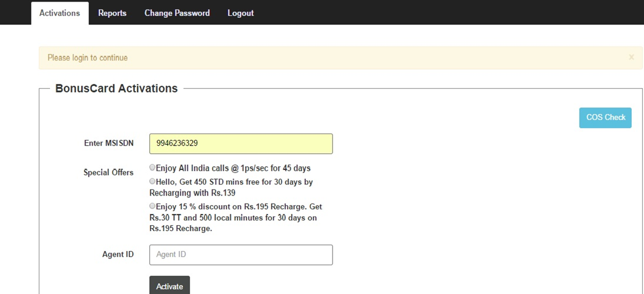644x294 pixels.
Task: Dismiss the login alert with the x
Action: (631, 58)
